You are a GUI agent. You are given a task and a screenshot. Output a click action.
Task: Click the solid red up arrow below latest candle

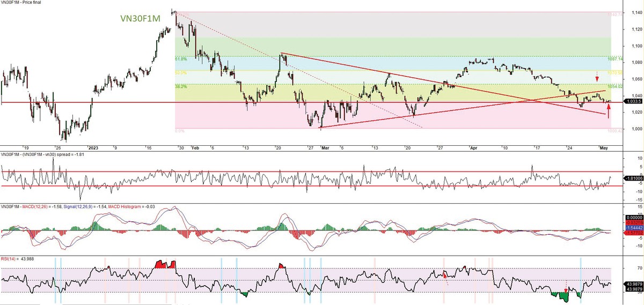click(608, 110)
